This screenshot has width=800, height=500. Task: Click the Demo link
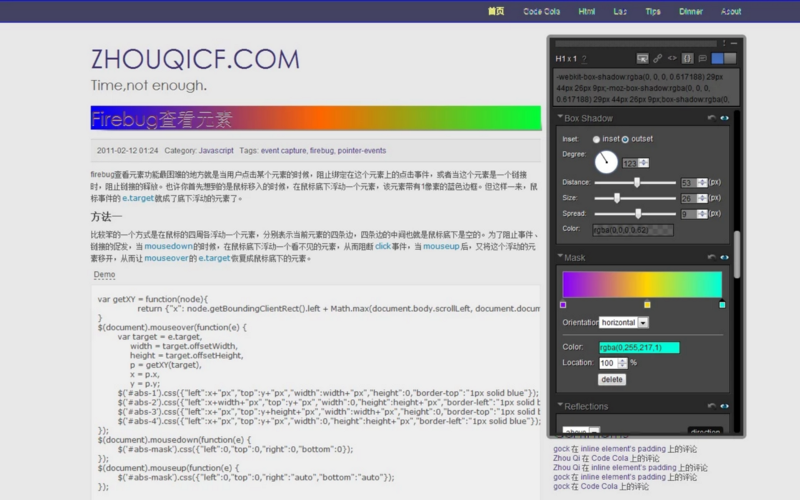104,274
